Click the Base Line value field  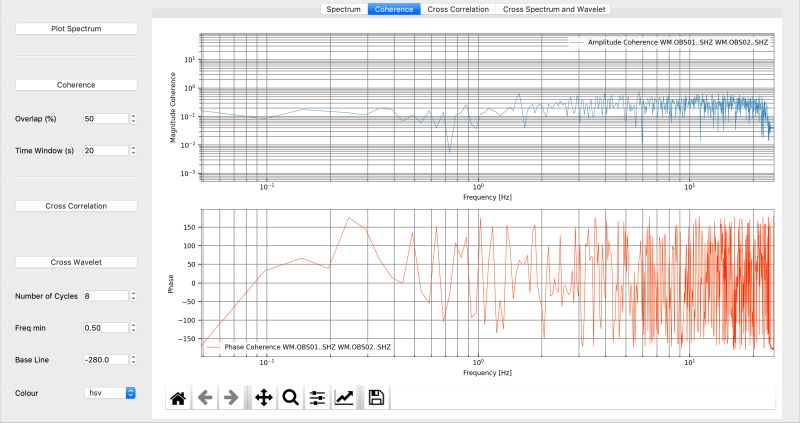click(106, 360)
